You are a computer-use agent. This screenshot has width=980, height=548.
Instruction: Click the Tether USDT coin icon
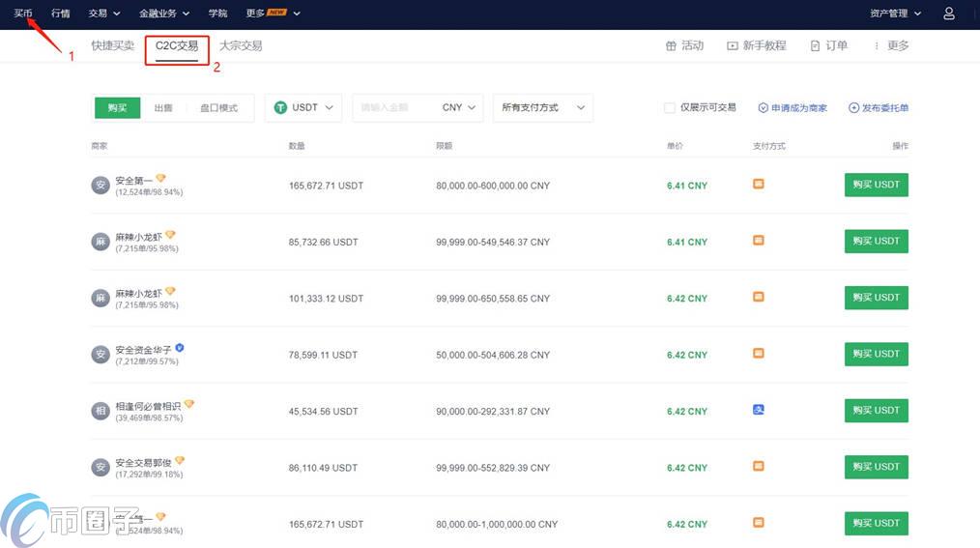click(x=280, y=107)
